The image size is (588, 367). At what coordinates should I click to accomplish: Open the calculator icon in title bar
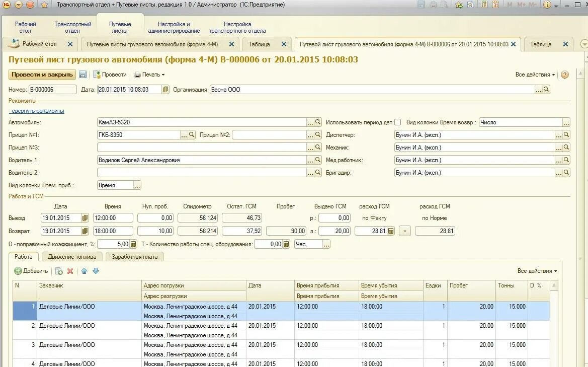pyautogui.click(x=484, y=5)
